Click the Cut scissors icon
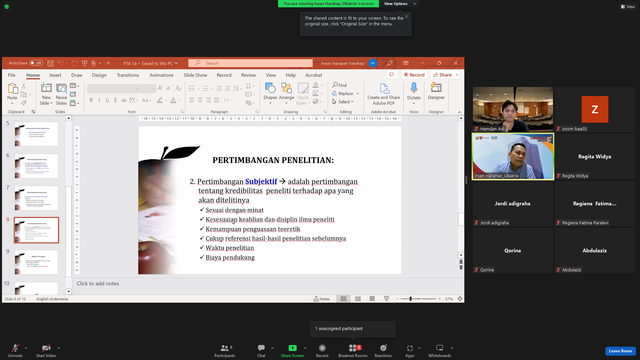The height and width of the screenshot is (360, 640). [x=24, y=86]
